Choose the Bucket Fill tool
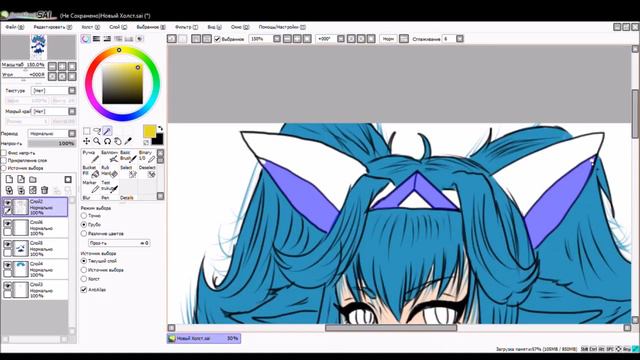The width and height of the screenshot is (640, 360). [x=91, y=171]
